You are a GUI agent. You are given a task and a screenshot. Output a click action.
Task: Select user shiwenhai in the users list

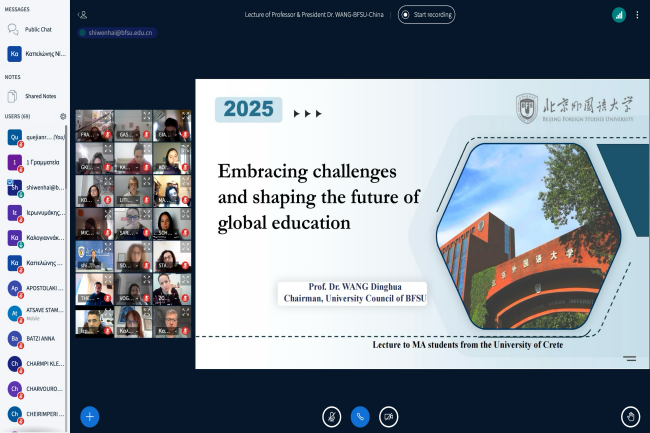pos(35,187)
